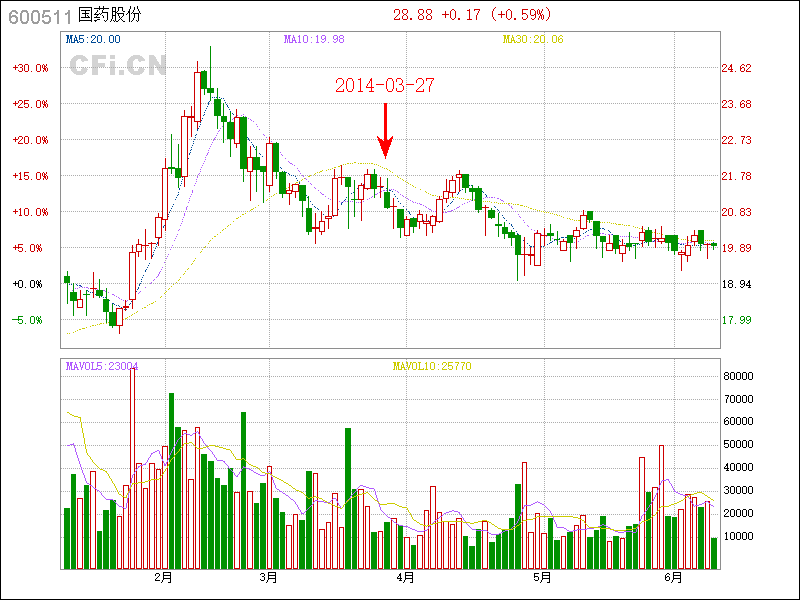
Task: Select the 2014-03-27 date annotation text
Action: pyautogui.click(x=384, y=86)
